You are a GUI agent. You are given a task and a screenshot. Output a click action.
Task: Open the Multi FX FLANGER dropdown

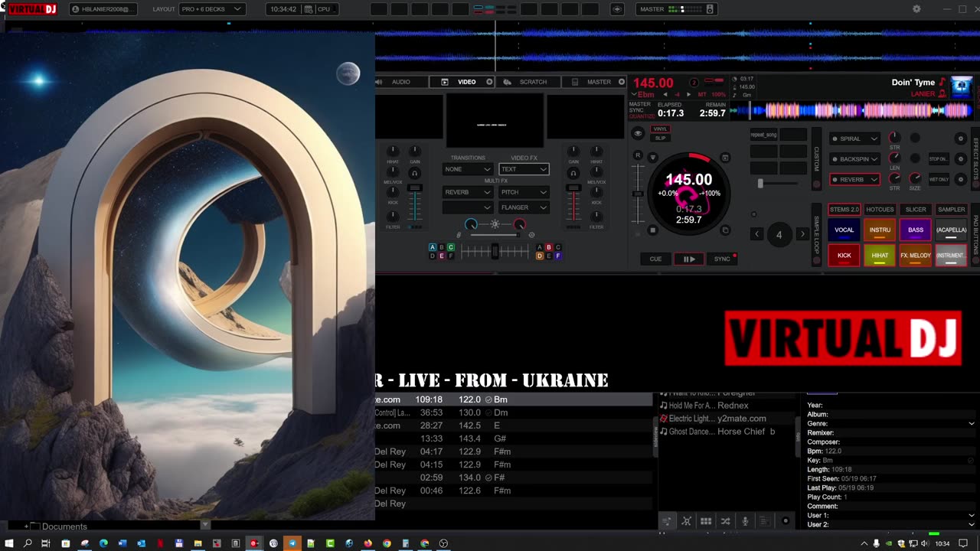[x=524, y=207]
